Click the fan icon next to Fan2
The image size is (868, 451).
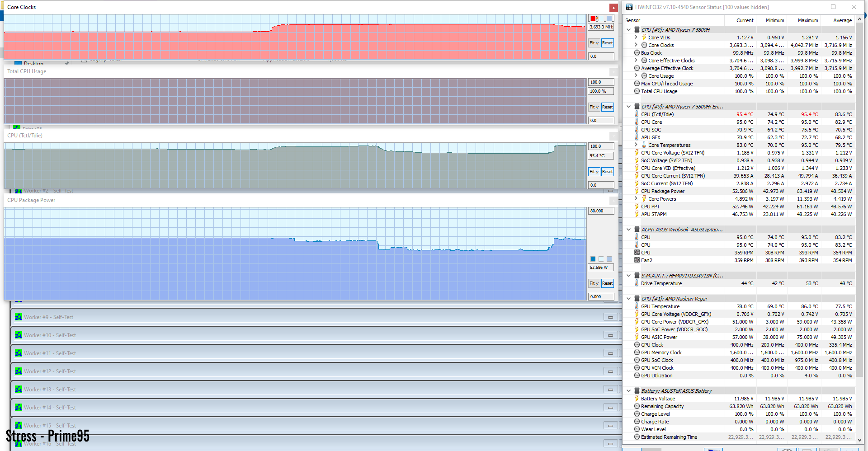point(637,260)
